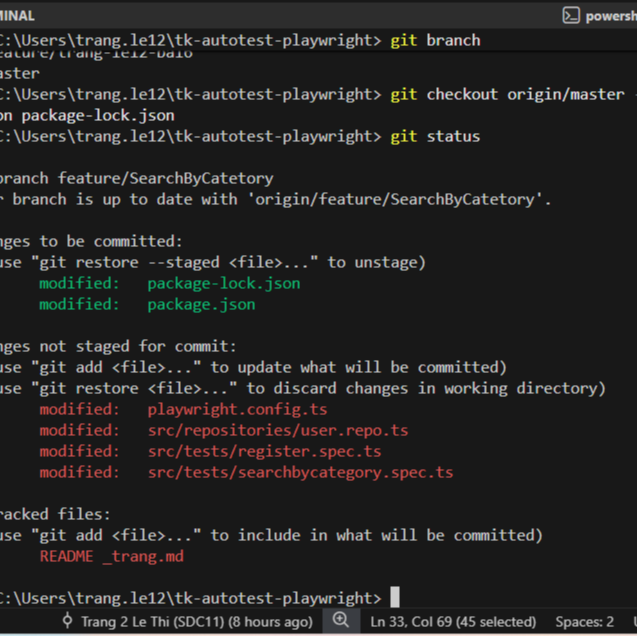
Task: Click the zoom magnifier icon in status bar
Action: (341, 621)
